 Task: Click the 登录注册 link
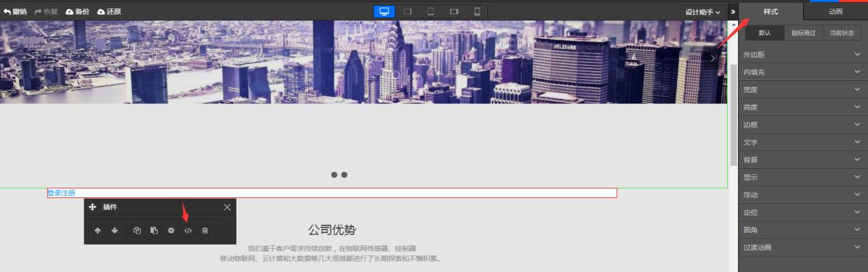61,193
